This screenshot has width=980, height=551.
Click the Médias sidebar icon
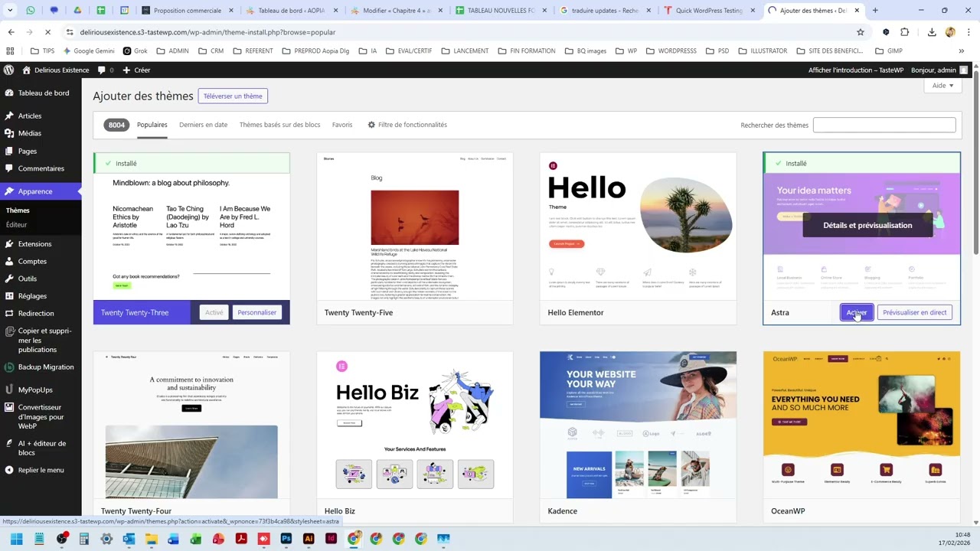[x=9, y=133]
